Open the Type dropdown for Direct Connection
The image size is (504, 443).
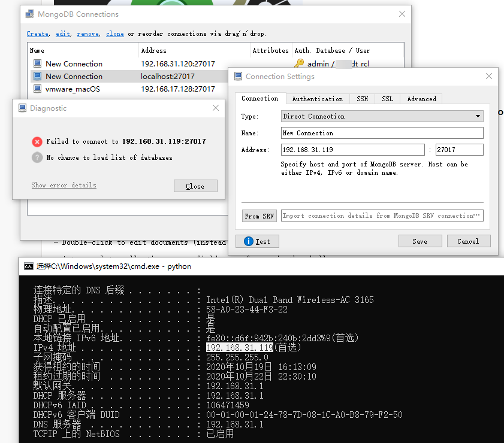(x=382, y=116)
